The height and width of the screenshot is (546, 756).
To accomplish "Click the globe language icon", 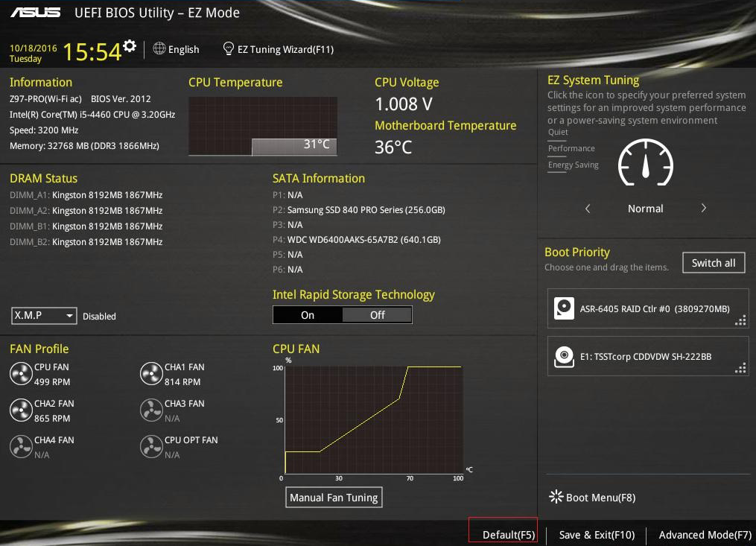I will click(x=159, y=48).
